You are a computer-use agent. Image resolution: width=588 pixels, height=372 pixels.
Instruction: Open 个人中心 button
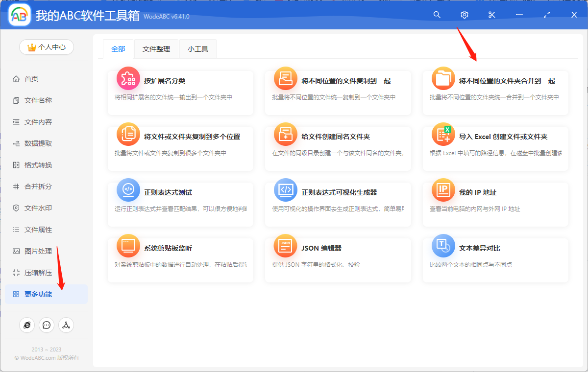(47, 47)
